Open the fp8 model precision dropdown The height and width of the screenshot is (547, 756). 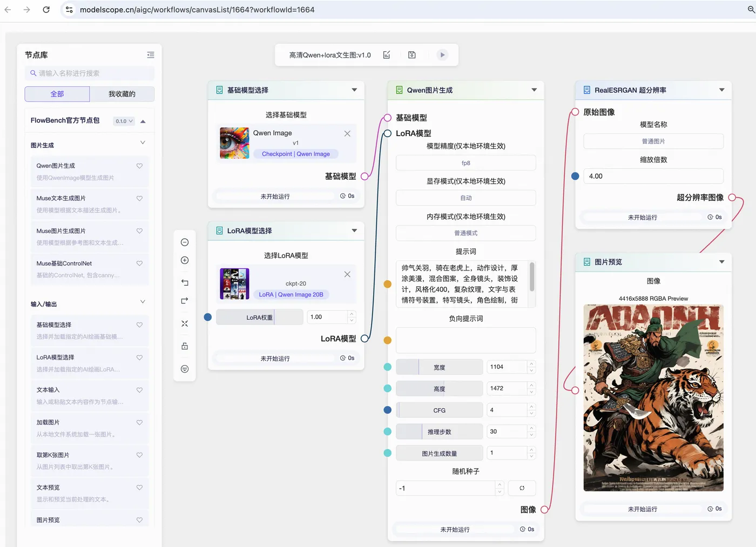466,163
